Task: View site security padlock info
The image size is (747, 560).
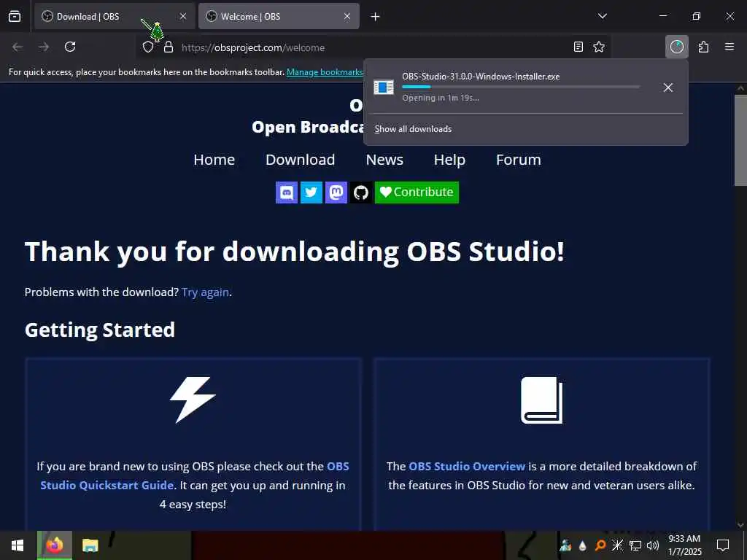Action: click(x=169, y=47)
